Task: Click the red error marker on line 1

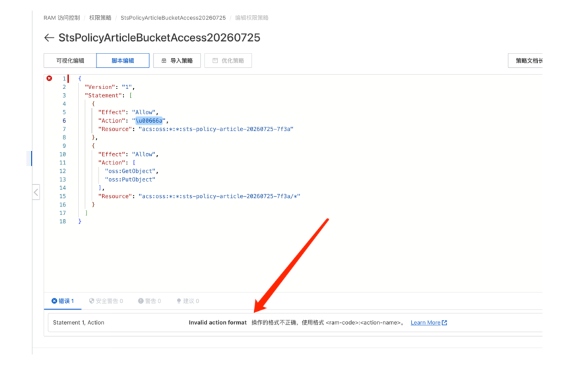Action: click(x=49, y=78)
